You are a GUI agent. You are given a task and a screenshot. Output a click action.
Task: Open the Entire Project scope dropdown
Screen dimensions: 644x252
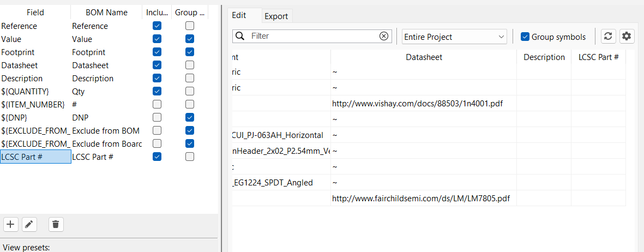(454, 37)
